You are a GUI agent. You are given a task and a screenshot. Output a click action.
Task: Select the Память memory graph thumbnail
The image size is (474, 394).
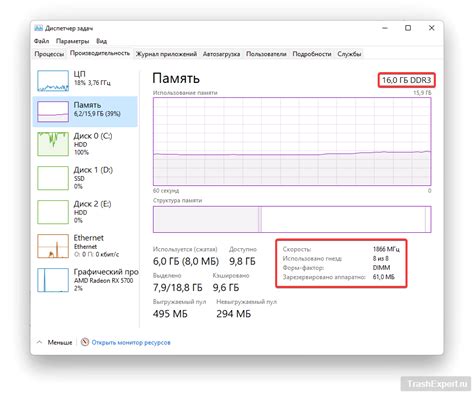point(53,112)
